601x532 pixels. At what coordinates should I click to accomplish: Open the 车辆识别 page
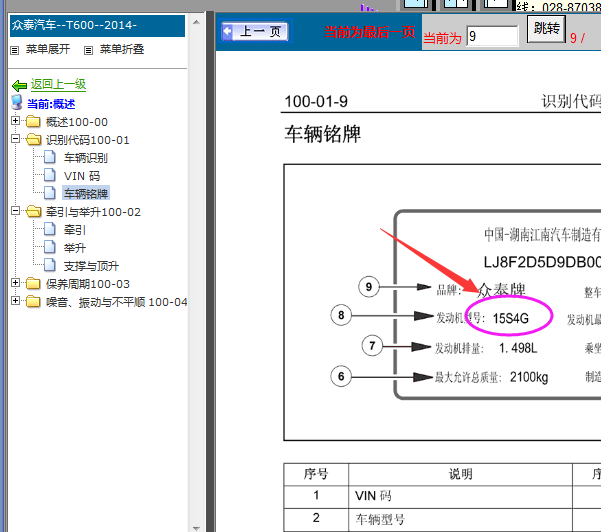(x=85, y=158)
